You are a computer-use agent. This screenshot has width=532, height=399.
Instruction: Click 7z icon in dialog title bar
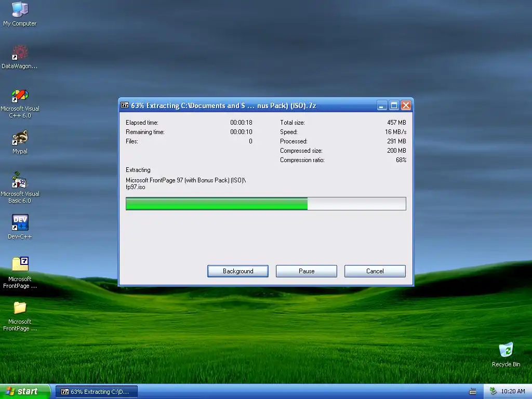click(125, 105)
